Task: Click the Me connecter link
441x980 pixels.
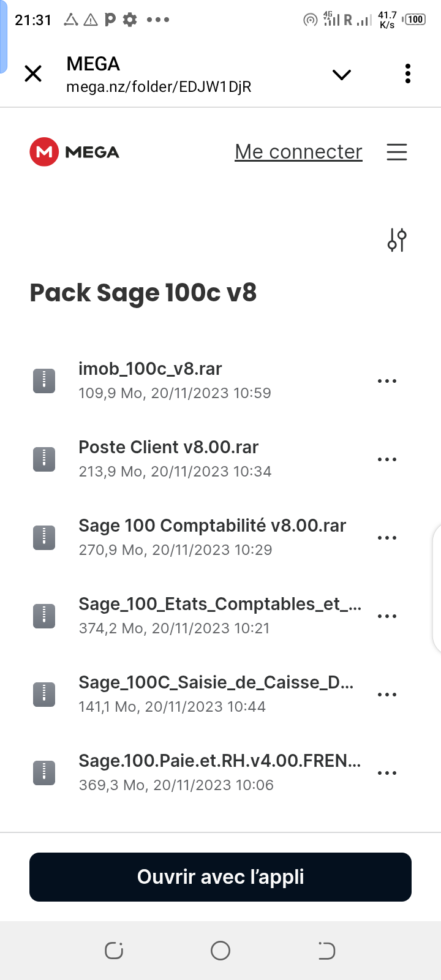Action: pos(299,152)
